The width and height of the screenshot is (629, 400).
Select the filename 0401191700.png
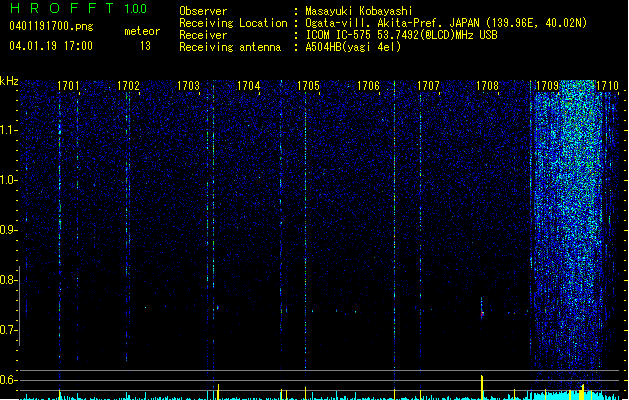(x=51, y=27)
